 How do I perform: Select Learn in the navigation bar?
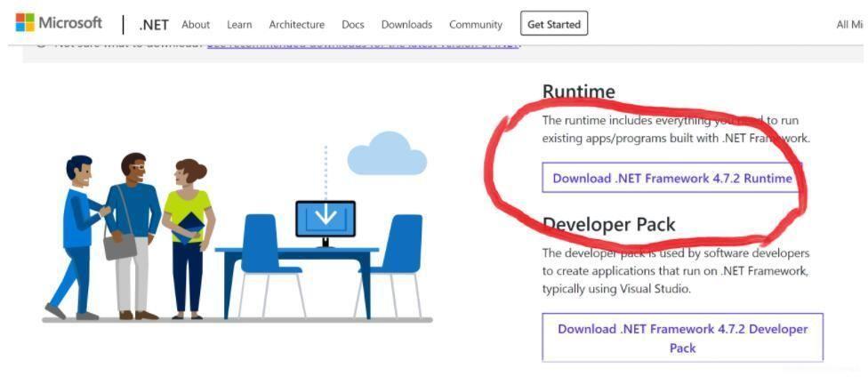(x=239, y=25)
